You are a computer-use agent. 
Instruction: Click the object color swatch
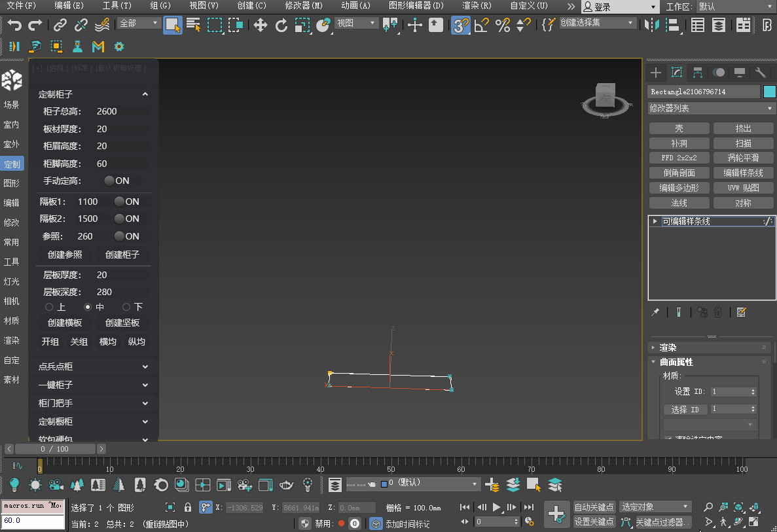770,92
